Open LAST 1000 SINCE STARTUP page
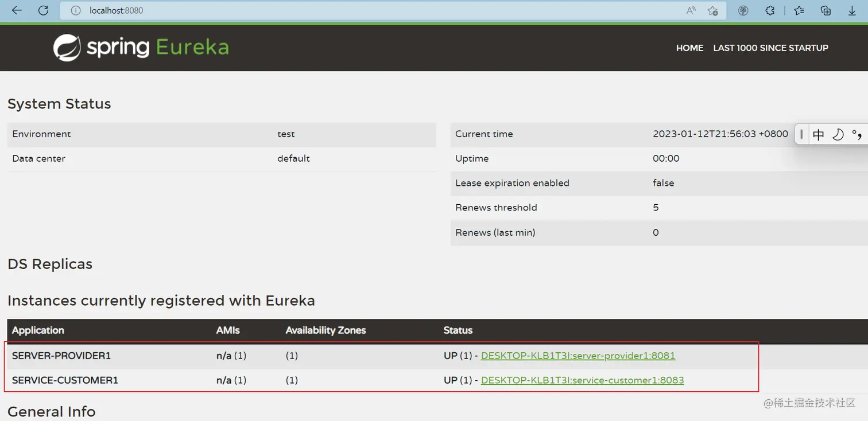 770,48
